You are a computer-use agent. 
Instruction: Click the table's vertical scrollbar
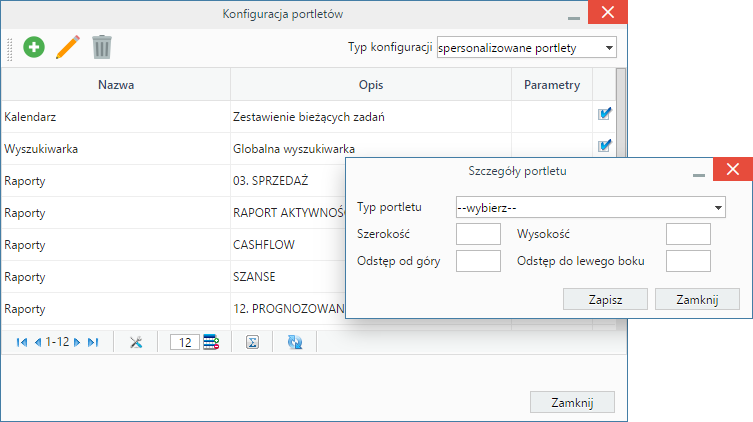[621, 112]
